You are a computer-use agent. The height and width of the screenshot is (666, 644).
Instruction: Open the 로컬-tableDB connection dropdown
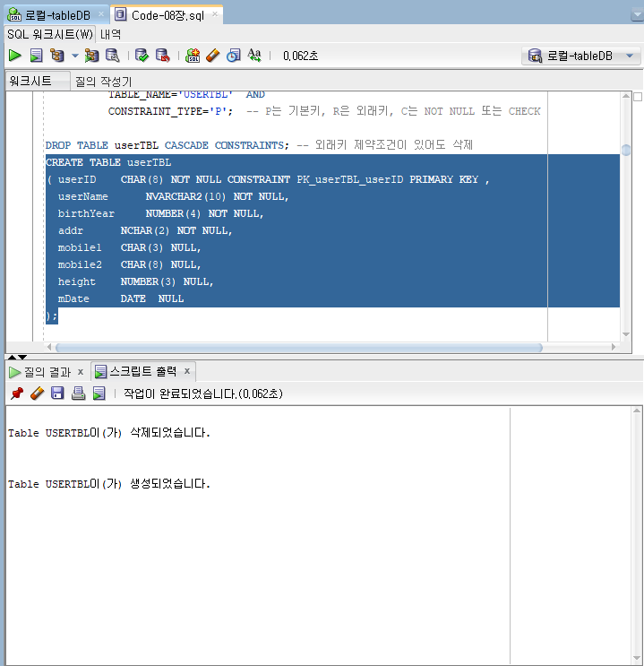click(x=580, y=56)
